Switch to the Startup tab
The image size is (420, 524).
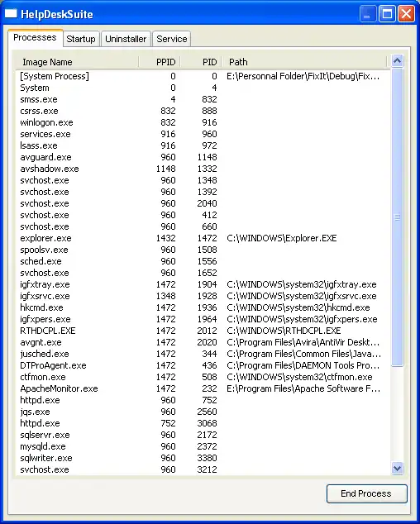tap(81, 39)
